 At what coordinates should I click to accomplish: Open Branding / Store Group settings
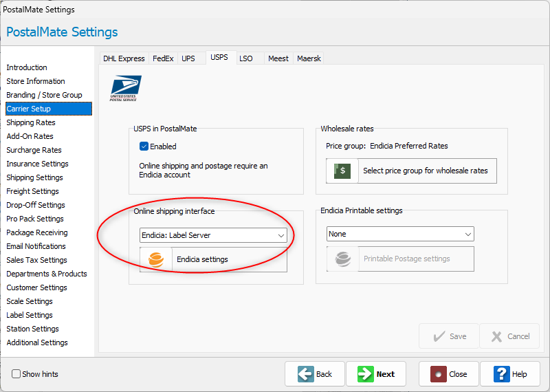click(x=44, y=95)
